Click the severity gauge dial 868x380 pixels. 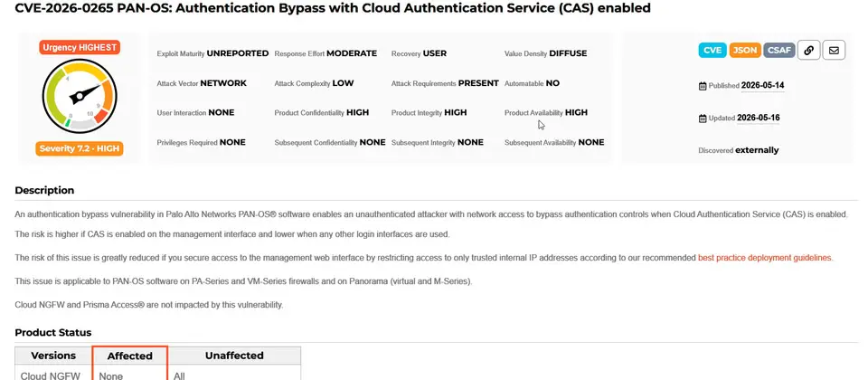pos(80,95)
